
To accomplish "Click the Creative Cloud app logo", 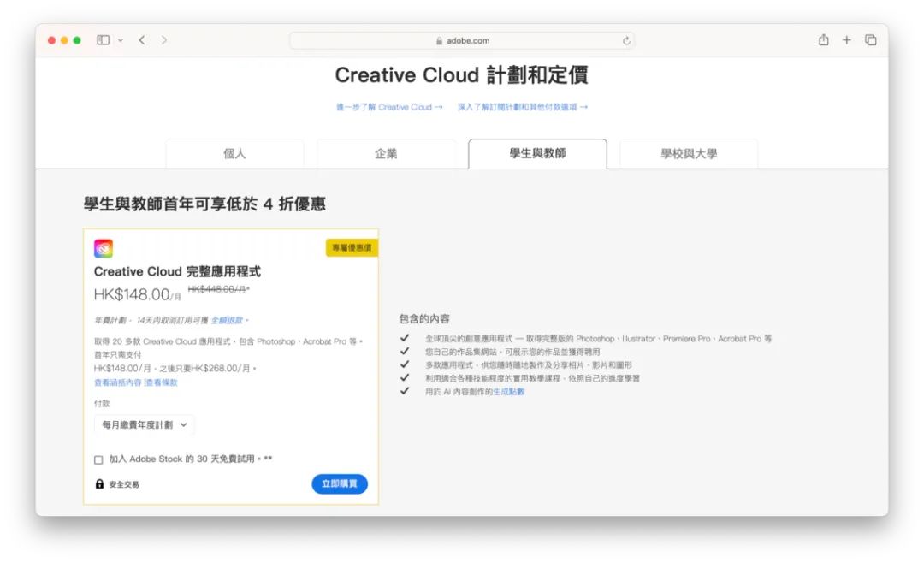I will pyautogui.click(x=104, y=248).
